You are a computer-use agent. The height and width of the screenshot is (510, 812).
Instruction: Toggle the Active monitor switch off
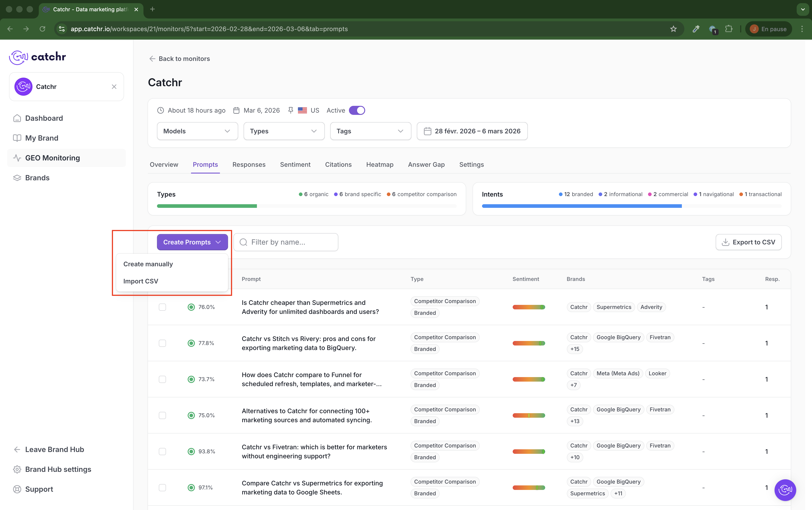click(357, 110)
